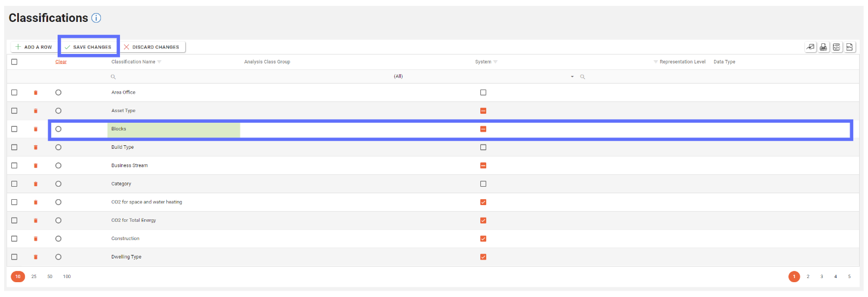Click the rightmost file export icon
The height and width of the screenshot is (297, 868).
coord(850,47)
